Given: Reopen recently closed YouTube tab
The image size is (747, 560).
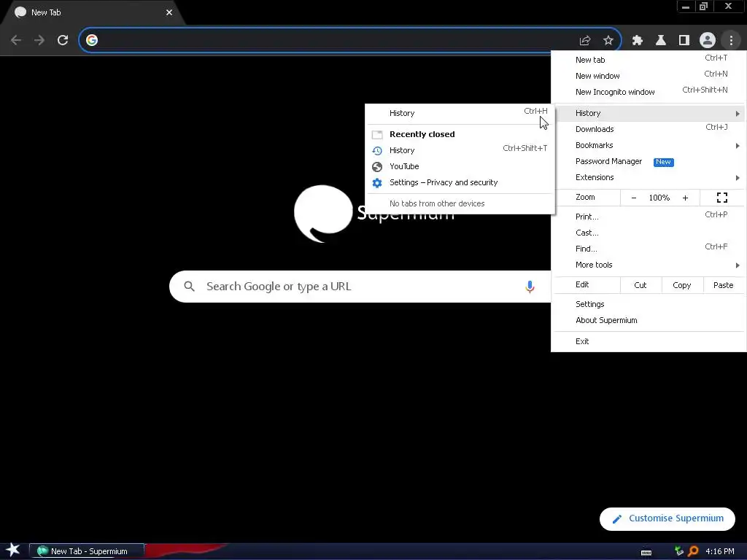Looking at the screenshot, I should coord(460,167).
